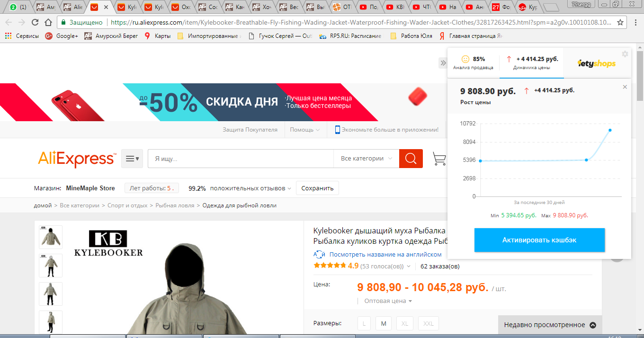644x338 pixels.
Task: Click in the Я ищу search field
Action: click(241, 159)
